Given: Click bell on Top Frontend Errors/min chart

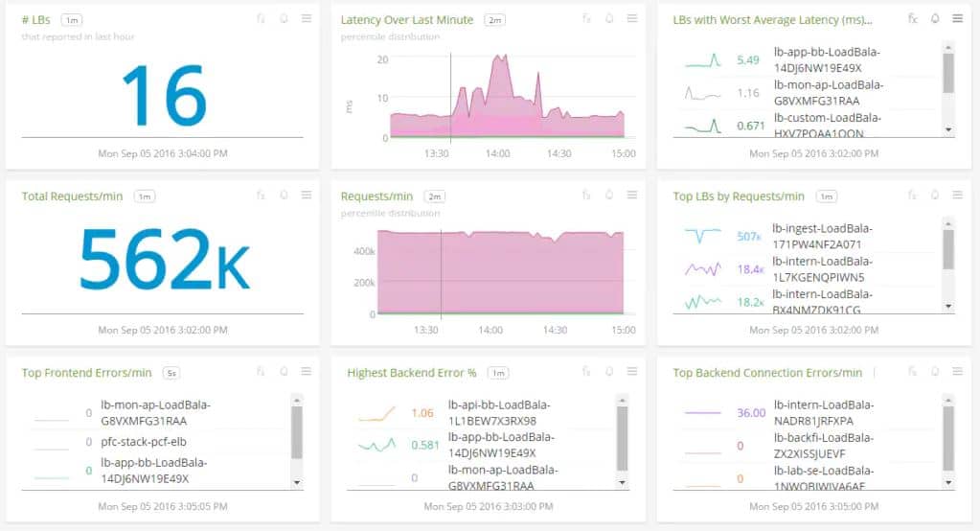Looking at the screenshot, I should [284, 372].
